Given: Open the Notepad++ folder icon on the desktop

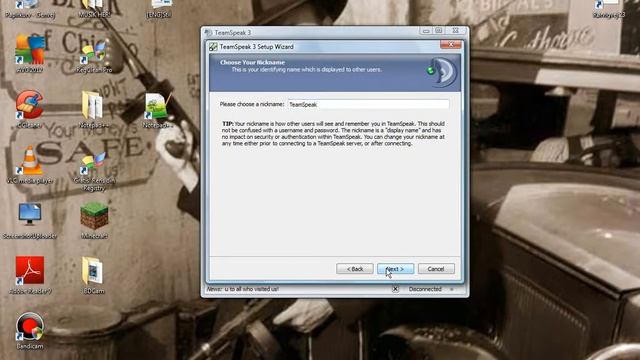Looking at the screenshot, I should pos(93,108).
